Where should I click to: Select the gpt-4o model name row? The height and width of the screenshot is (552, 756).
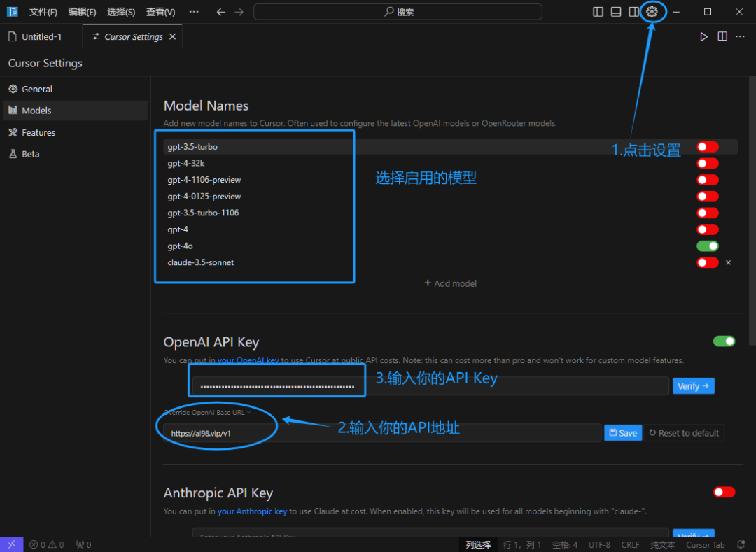pyautogui.click(x=450, y=246)
